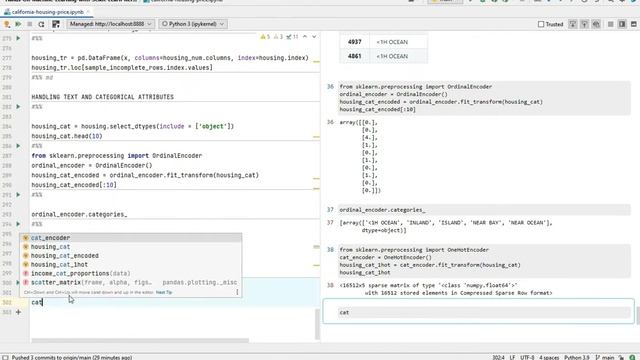The image size is (640, 360).
Task: Run the cell at line 294
Action: (18, 224)
